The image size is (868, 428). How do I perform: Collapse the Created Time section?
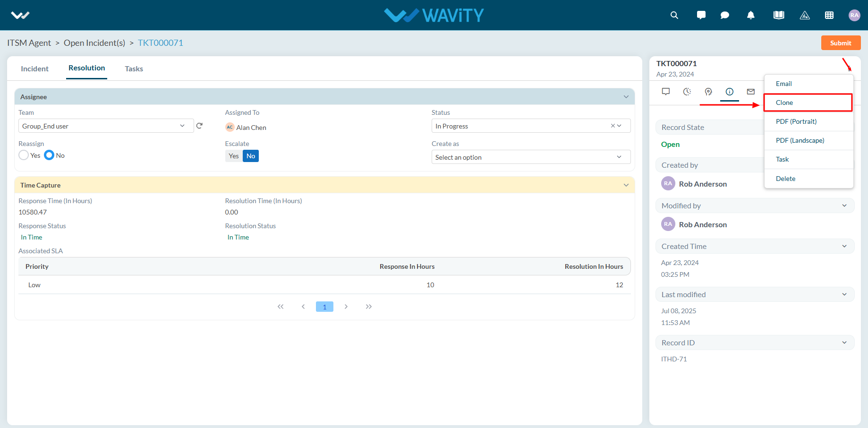click(844, 246)
